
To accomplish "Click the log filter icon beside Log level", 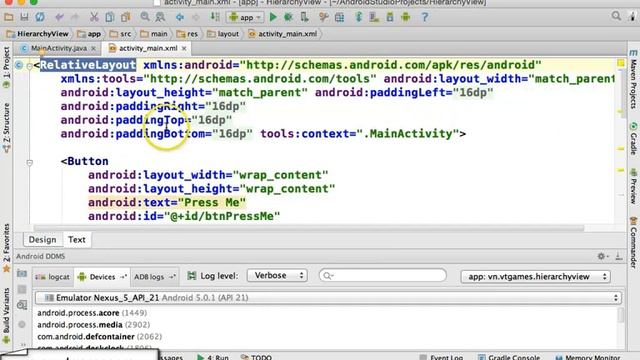I will click(x=191, y=276).
